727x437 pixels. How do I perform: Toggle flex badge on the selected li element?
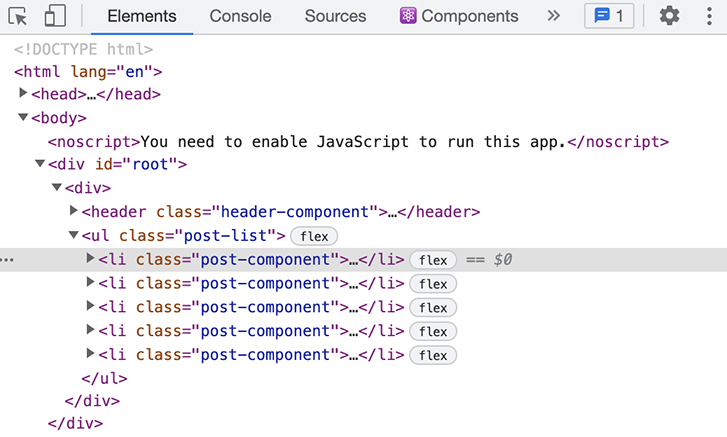[x=432, y=260]
